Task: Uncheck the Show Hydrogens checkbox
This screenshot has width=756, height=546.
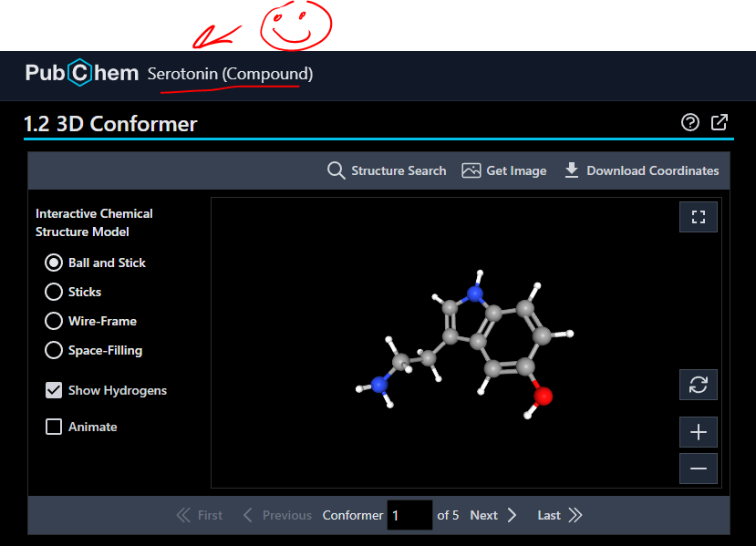Action: click(x=54, y=390)
